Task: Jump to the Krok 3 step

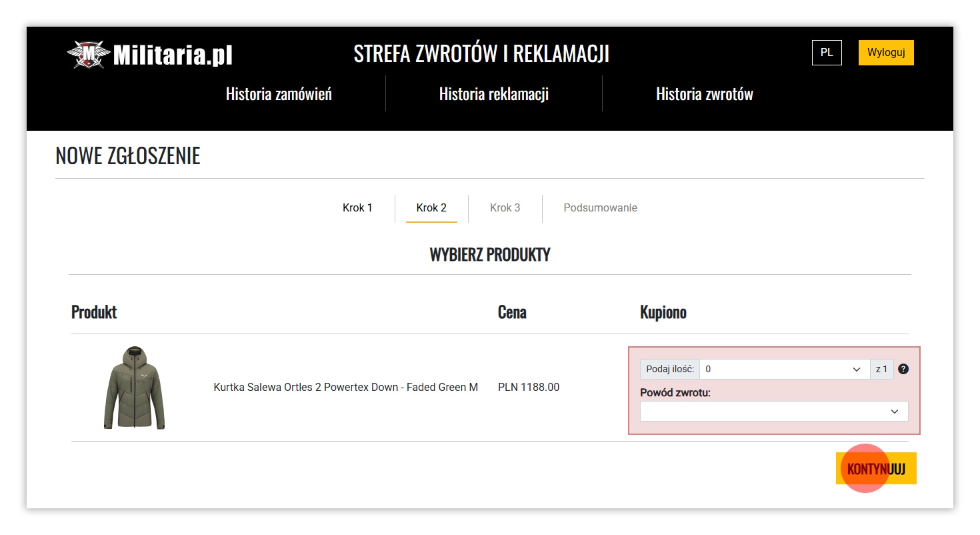Action: tap(505, 208)
